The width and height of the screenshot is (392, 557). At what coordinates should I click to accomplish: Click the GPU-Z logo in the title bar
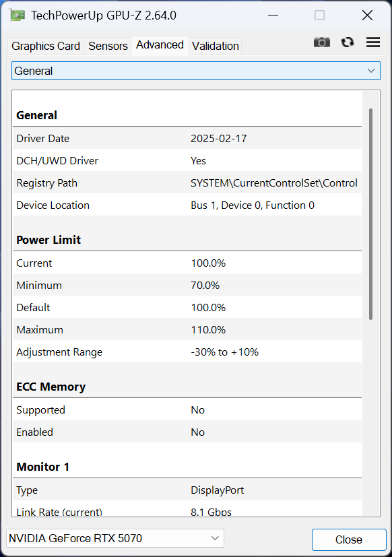click(18, 14)
